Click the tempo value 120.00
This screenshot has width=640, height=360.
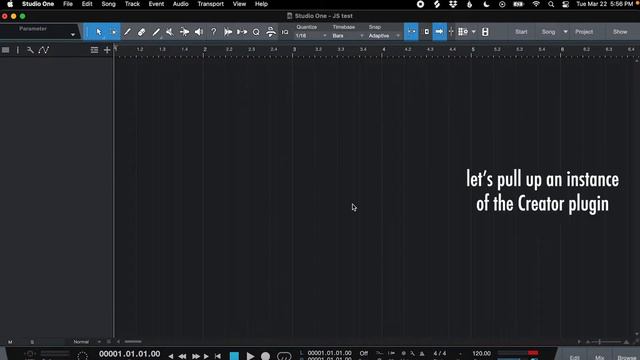click(x=482, y=353)
